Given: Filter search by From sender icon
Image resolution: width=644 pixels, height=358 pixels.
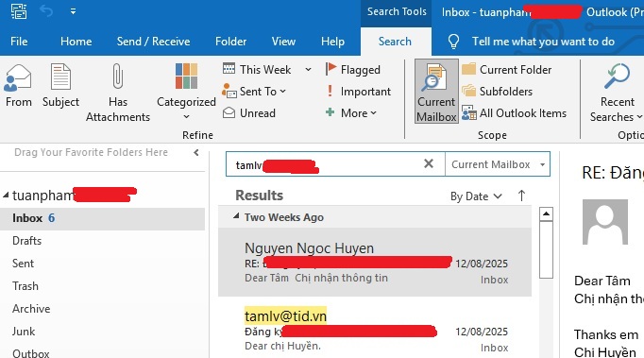Looking at the screenshot, I should coord(17,77).
